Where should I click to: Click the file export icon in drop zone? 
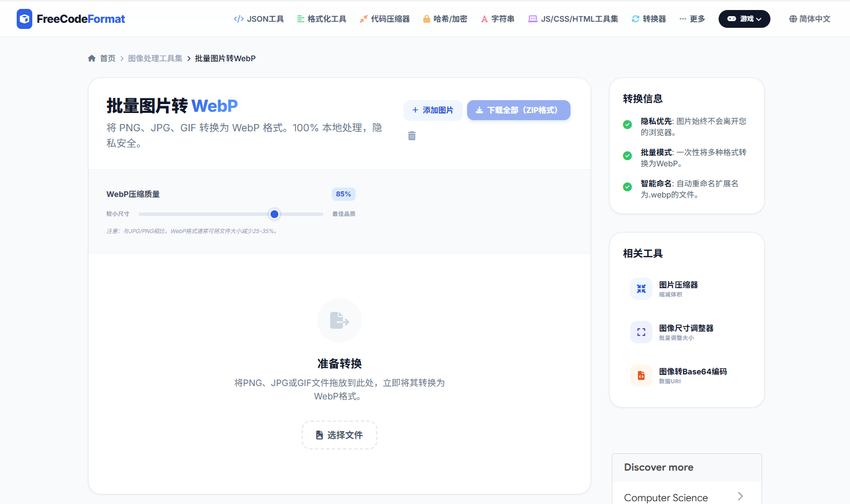[x=339, y=320]
